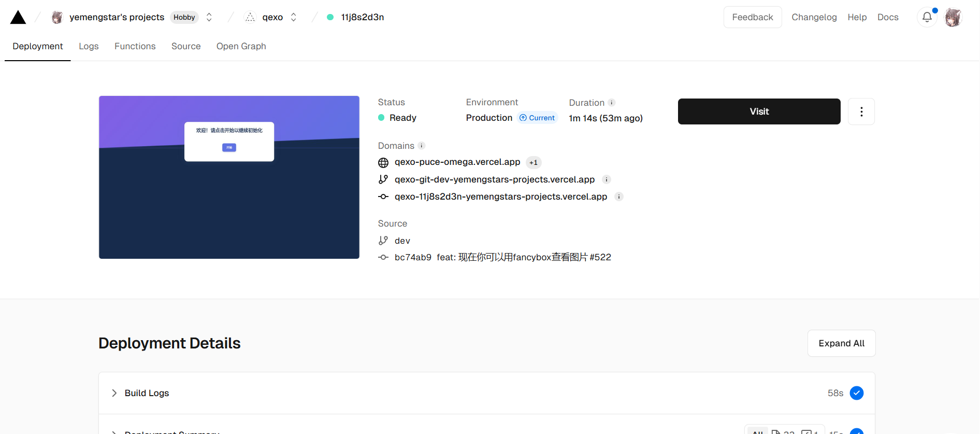Click the info icon next to Duration
The image size is (980, 434).
[611, 103]
